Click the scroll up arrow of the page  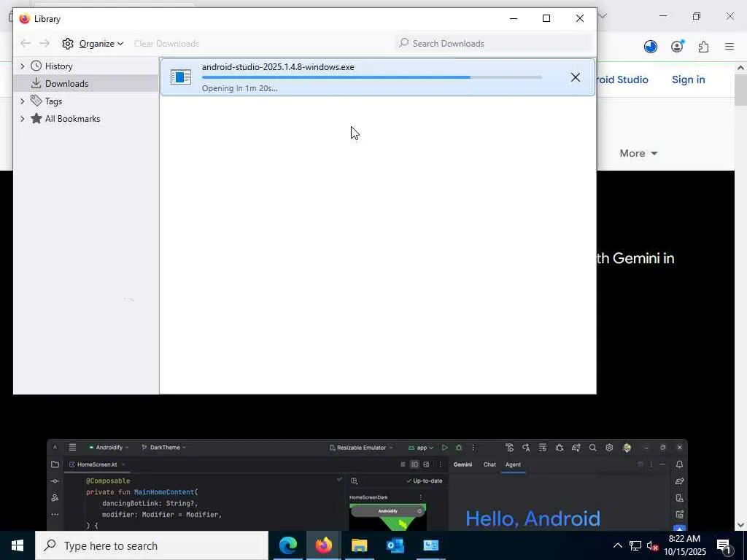740,68
